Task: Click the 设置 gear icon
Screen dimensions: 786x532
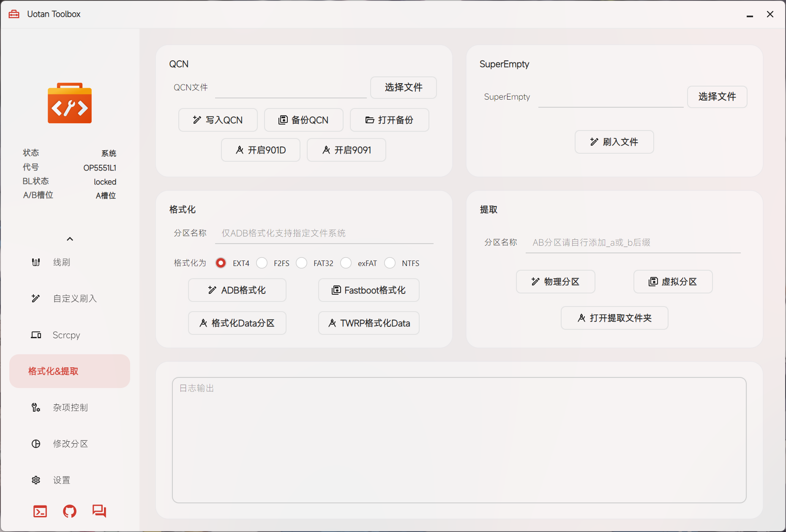Action: click(36, 480)
